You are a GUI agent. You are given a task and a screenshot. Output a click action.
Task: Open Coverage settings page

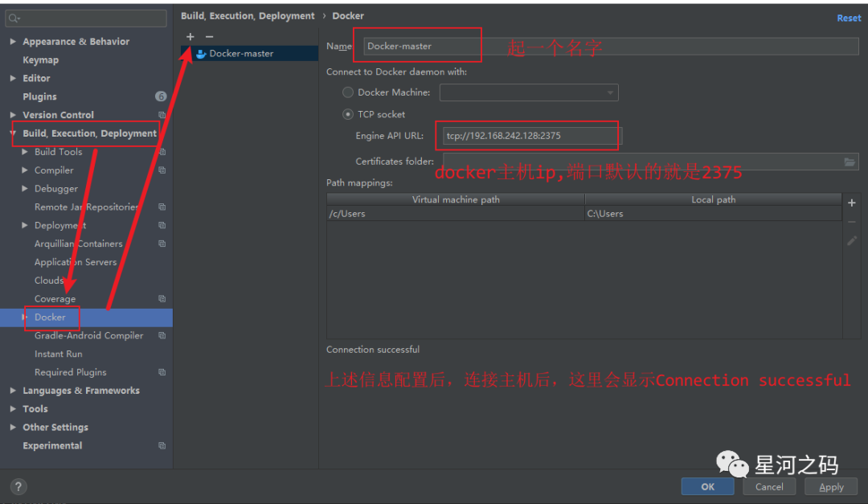click(55, 299)
